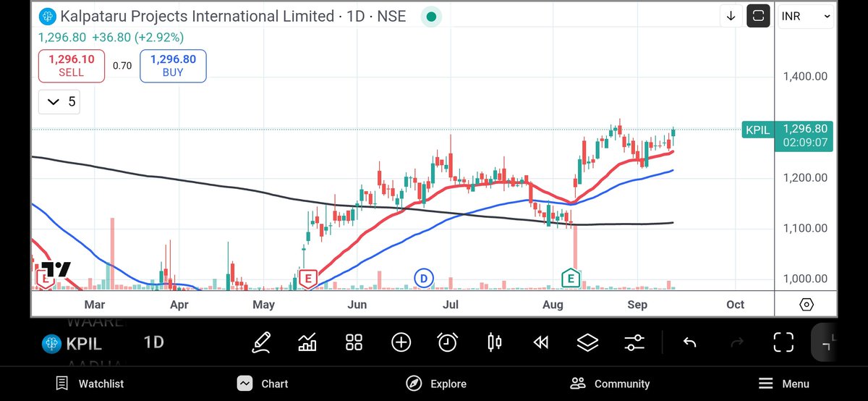868x401 pixels.
Task: Click the 1,400.00 price scale label
Action: tap(806, 76)
